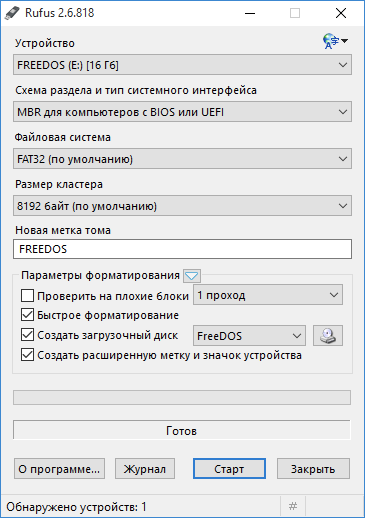365x518 pixels.
Task: Open the cluster size 8192 байт dropdown
Action: [x=182, y=206]
